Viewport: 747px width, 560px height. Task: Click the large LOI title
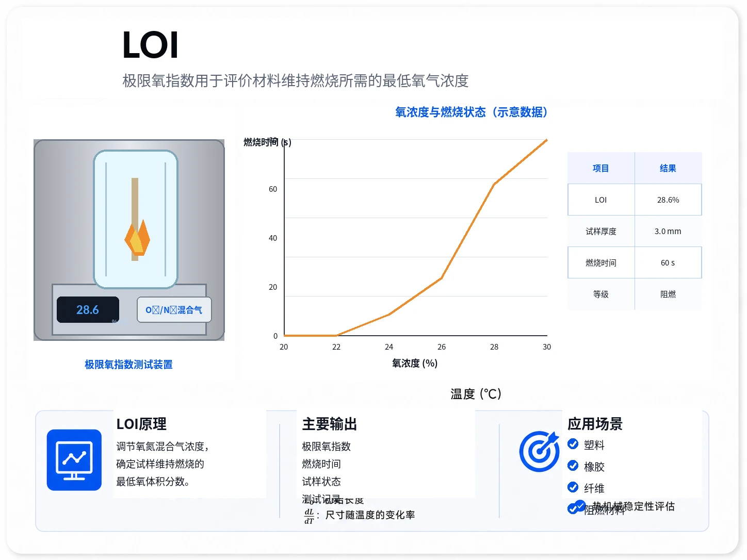tap(150, 45)
